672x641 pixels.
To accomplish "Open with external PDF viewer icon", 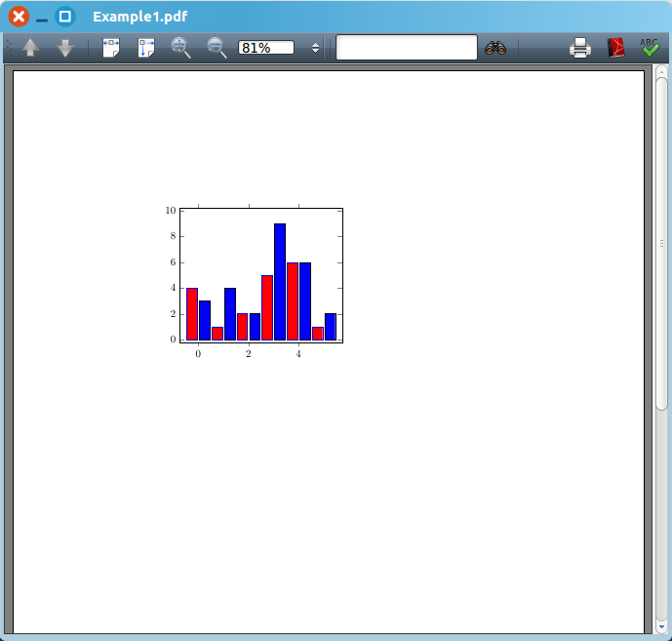I will 615,48.
